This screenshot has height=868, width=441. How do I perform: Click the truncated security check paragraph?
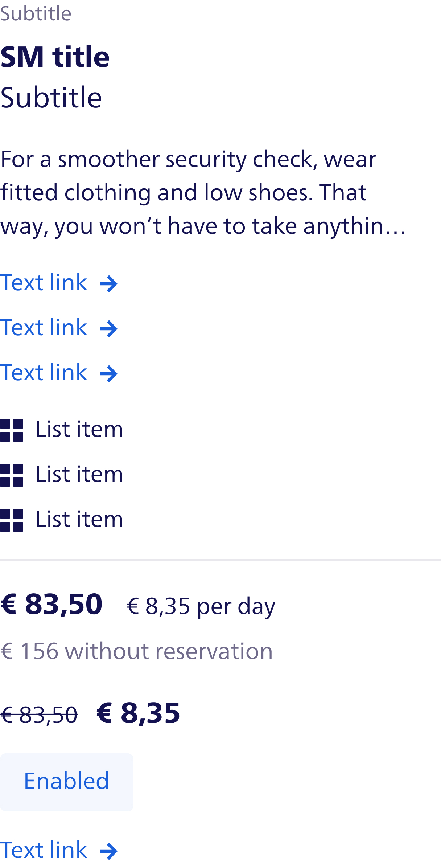click(x=203, y=193)
